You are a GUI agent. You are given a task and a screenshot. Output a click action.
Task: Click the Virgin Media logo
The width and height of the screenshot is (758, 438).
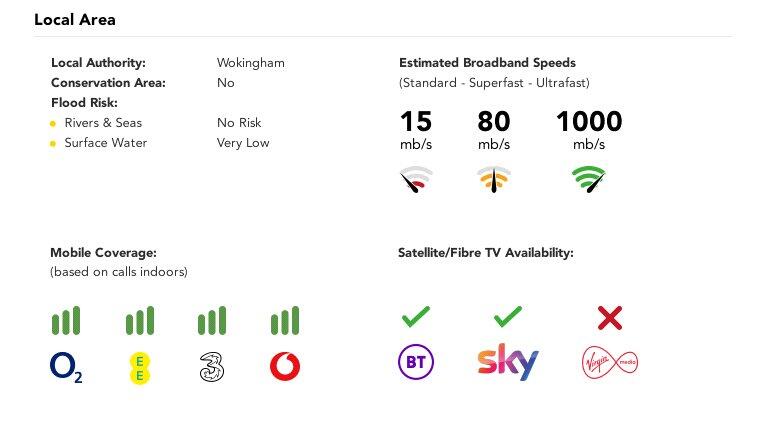tap(610, 362)
